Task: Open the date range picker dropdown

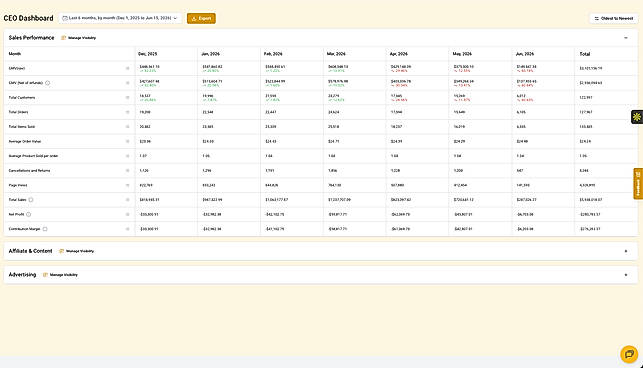Action: point(120,18)
